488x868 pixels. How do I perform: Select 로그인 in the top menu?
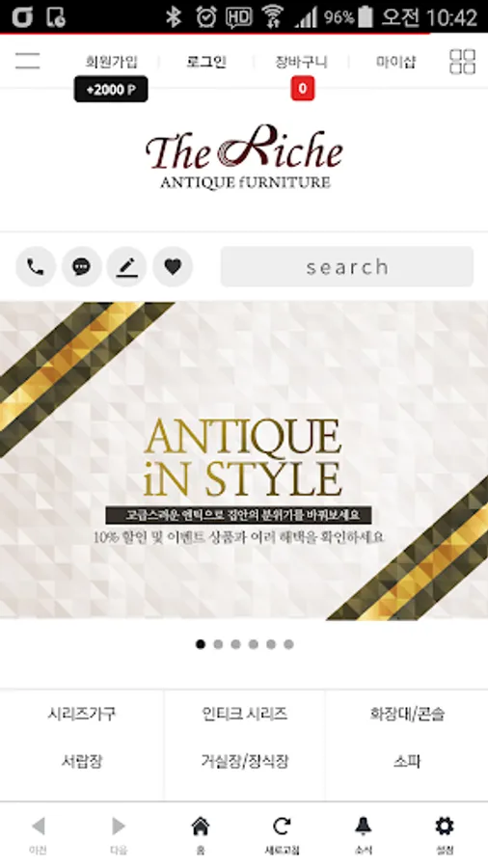(206, 62)
